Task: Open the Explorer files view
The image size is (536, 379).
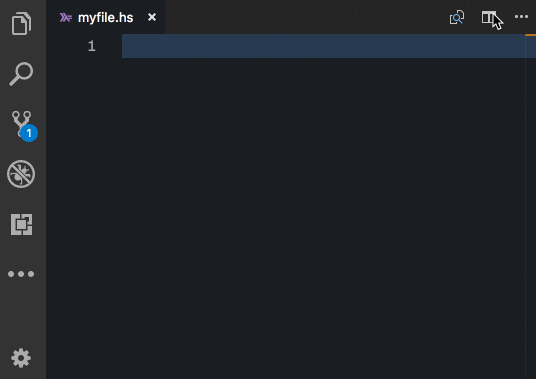Action: (x=21, y=24)
